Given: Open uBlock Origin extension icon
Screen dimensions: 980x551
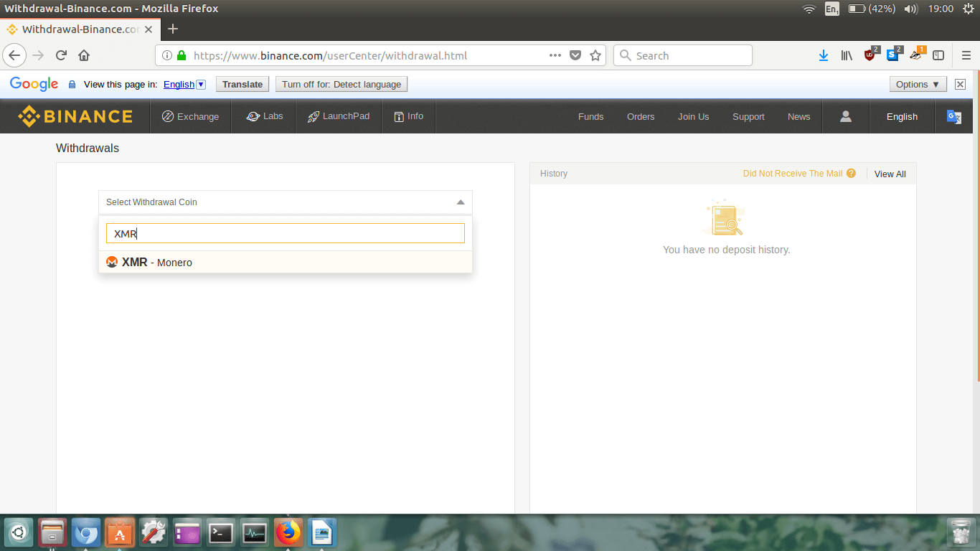Looking at the screenshot, I should click(871, 55).
